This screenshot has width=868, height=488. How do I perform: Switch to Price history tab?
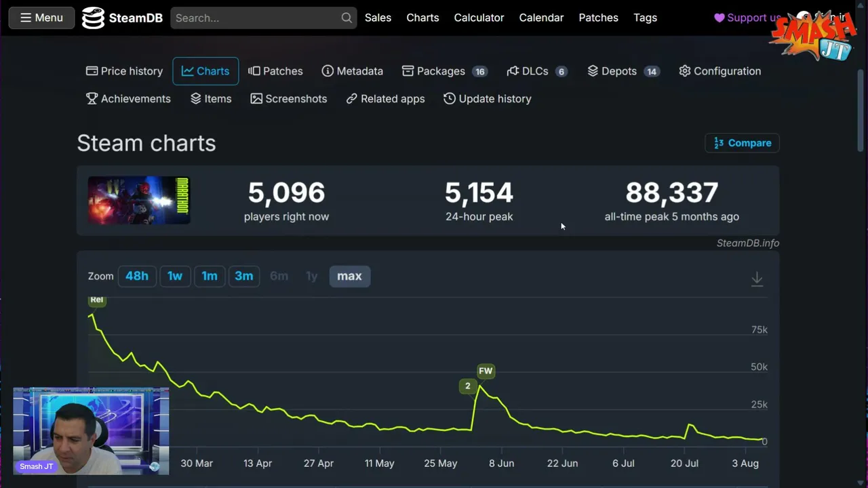coord(124,71)
